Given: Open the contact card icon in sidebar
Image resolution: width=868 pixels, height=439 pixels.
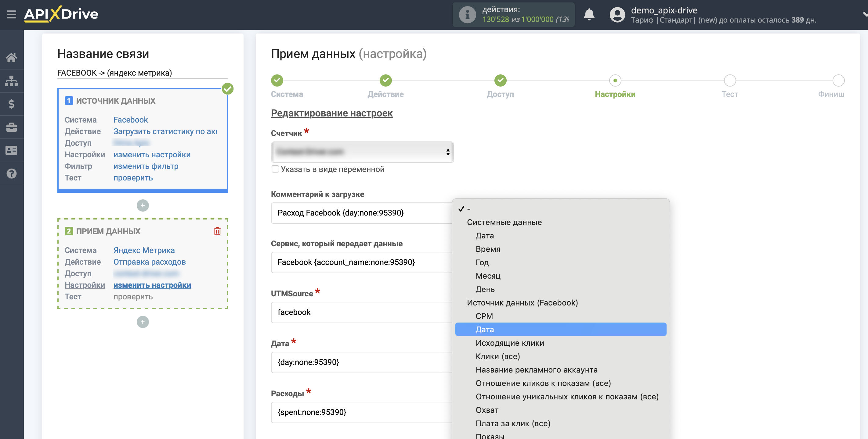Looking at the screenshot, I should 12,151.
